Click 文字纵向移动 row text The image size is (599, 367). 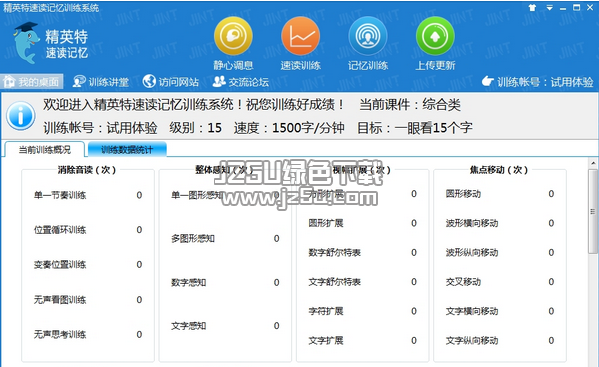pyautogui.click(x=472, y=340)
